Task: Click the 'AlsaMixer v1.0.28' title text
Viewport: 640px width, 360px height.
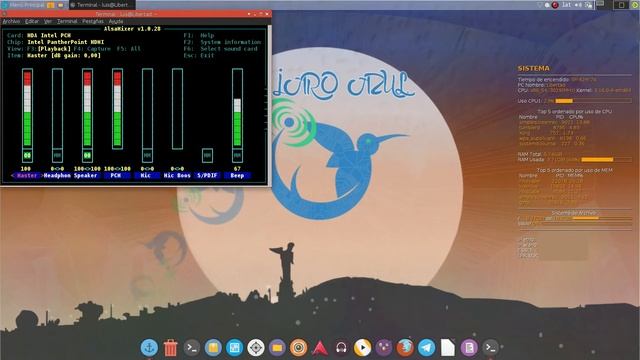Action: coord(132,29)
